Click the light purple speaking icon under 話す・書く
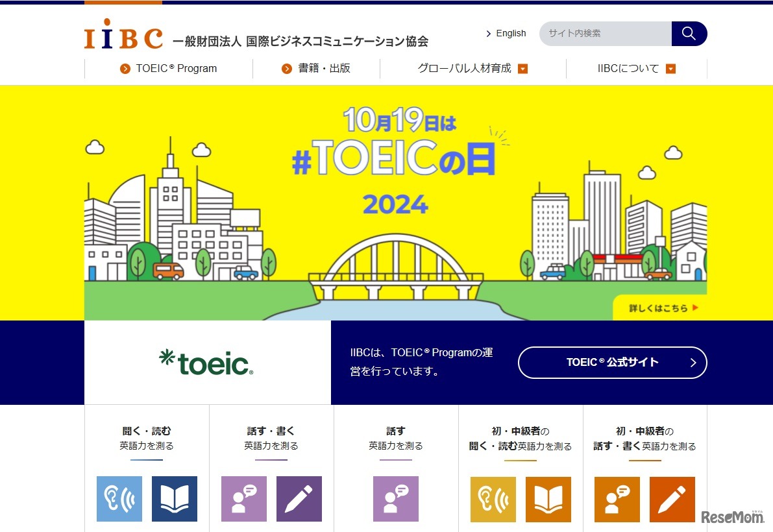The width and height of the screenshot is (773, 532). pos(244,499)
